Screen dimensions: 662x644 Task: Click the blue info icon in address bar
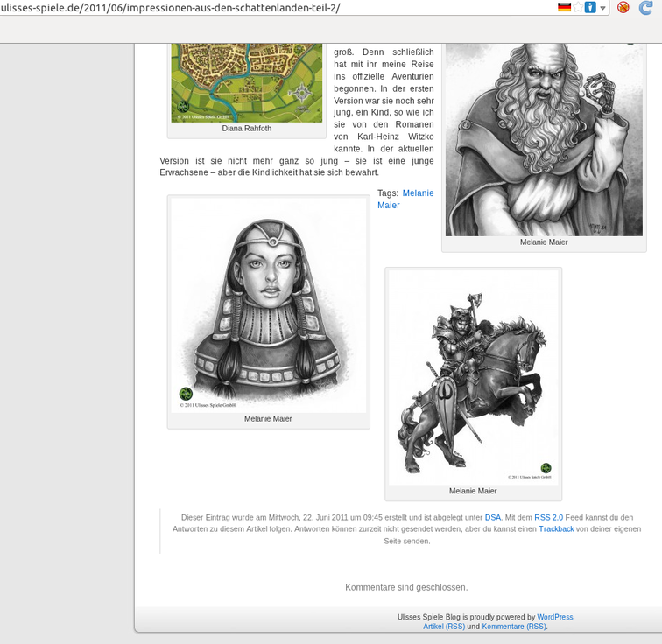click(590, 8)
